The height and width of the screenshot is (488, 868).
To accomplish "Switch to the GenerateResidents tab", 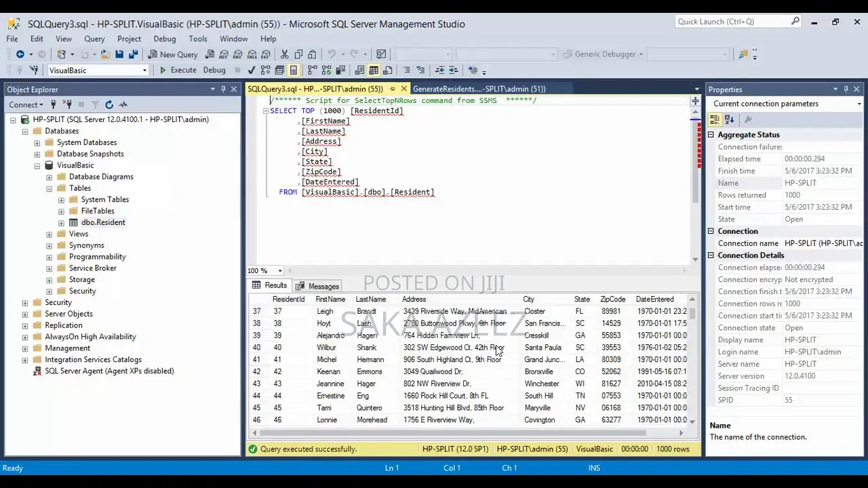I will (x=479, y=89).
